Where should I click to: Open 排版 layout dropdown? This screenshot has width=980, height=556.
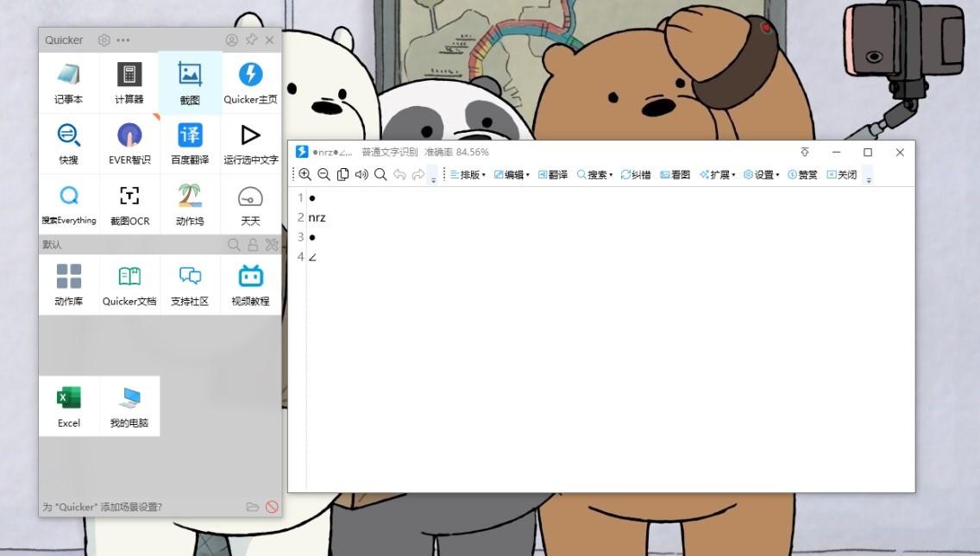pos(468,175)
